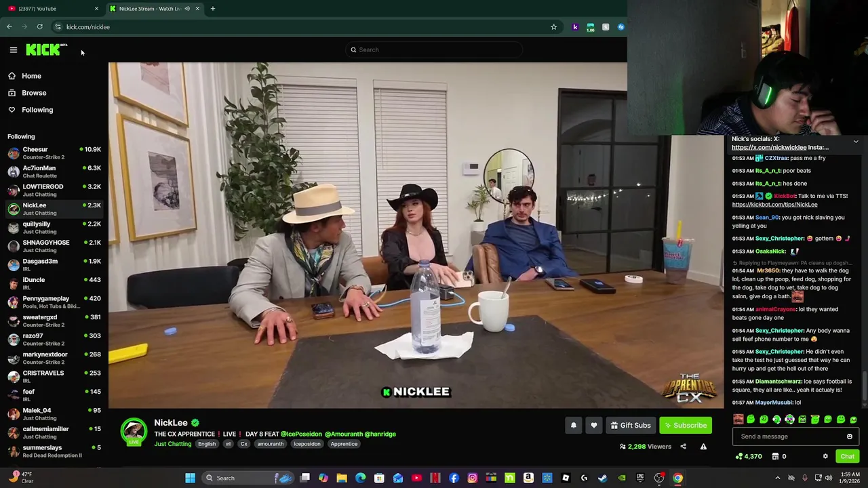Bookmark this page with the star icon
Viewport: 868px width, 488px height.
pyautogui.click(x=553, y=27)
